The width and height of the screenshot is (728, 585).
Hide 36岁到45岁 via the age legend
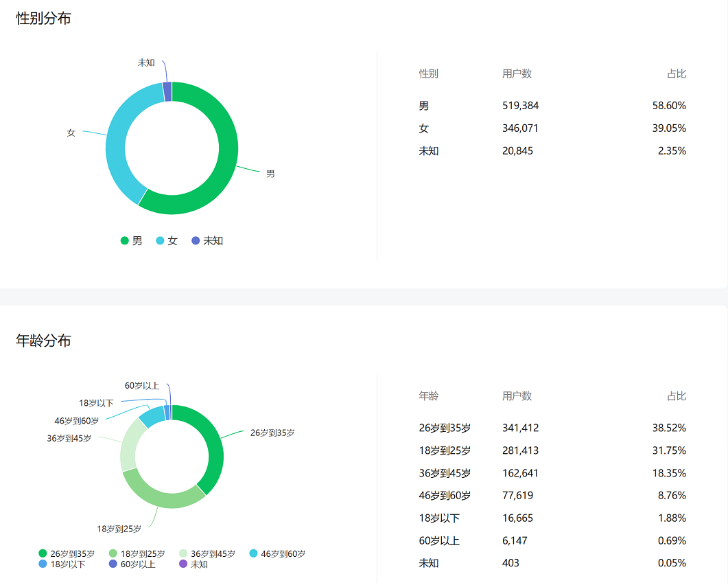(x=207, y=553)
